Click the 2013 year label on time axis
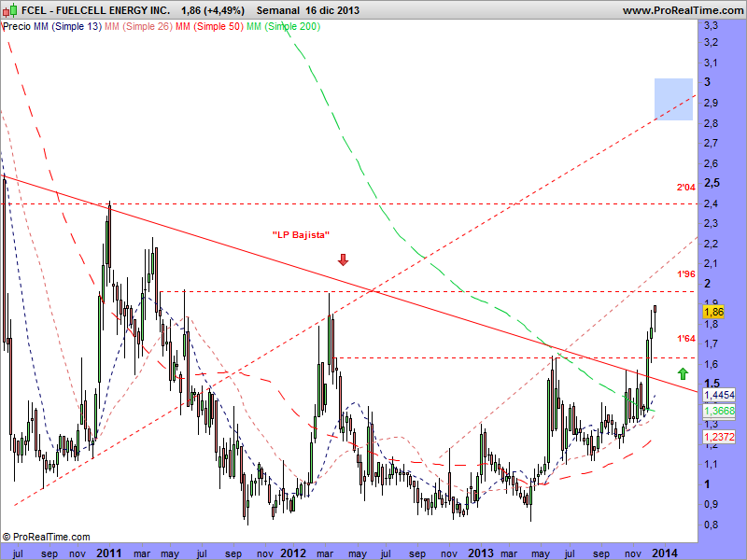 coord(481,553)
